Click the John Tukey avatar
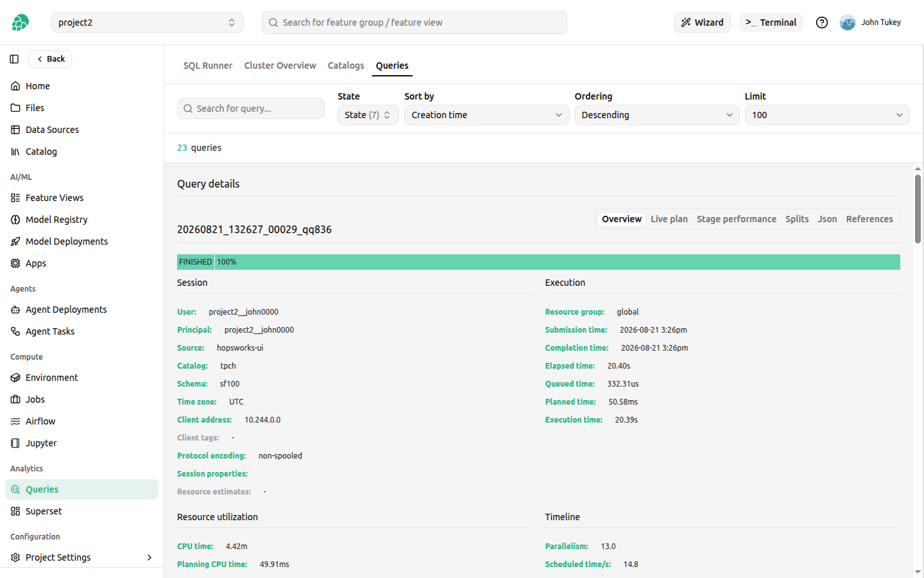The width and height of the screenshot is (924, 578). tap(848, 22)
